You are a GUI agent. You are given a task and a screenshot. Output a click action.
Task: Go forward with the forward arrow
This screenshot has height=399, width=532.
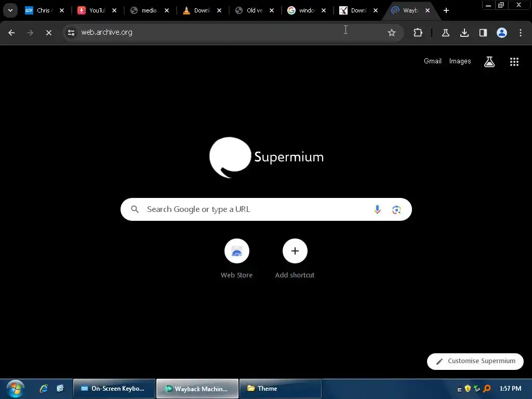tap(30, 33)
